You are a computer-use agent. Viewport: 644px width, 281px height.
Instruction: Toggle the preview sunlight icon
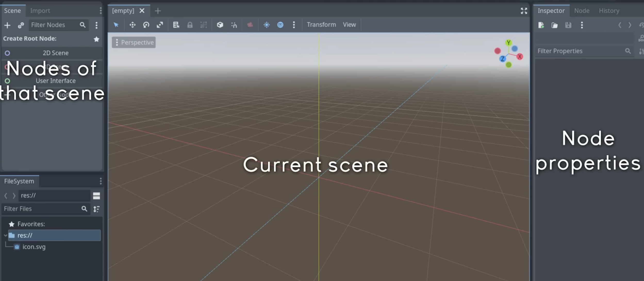click(267, 25)
